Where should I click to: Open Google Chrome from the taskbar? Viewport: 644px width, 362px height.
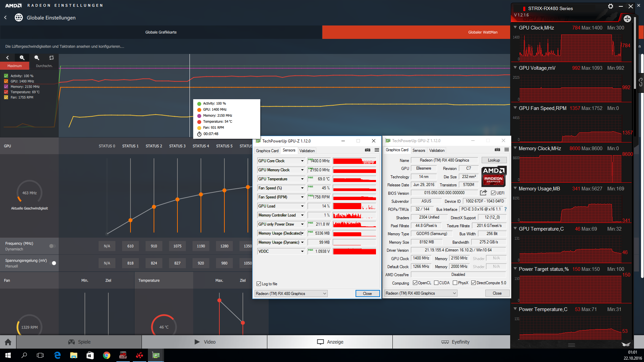pyautogui.click(x=106, y=355)
